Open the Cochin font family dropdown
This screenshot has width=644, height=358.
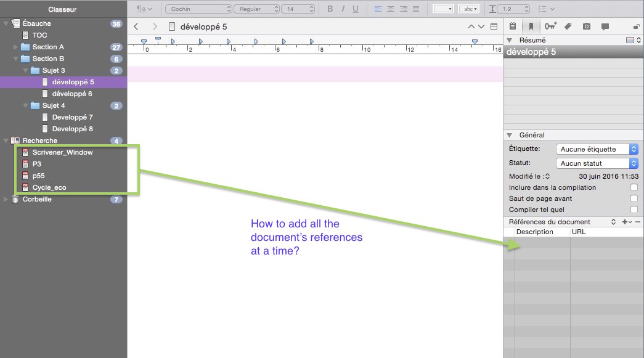pos(198,9)
